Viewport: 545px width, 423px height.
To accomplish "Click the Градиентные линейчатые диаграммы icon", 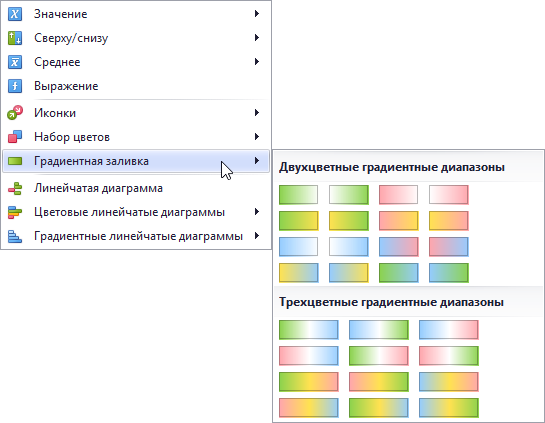I will tap(15, 236).
